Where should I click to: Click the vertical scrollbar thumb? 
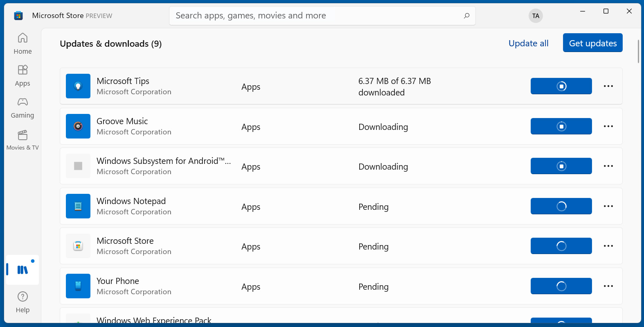pos(638,51)
